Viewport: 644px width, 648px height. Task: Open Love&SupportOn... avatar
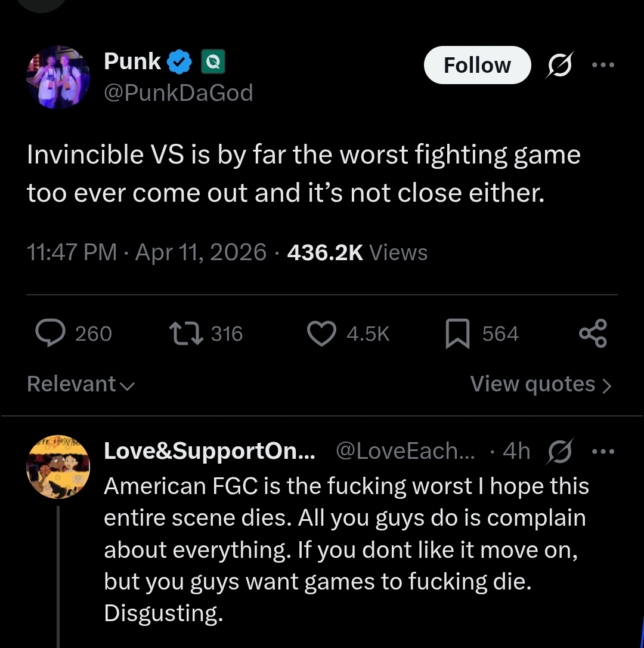[x=58, y=466]
